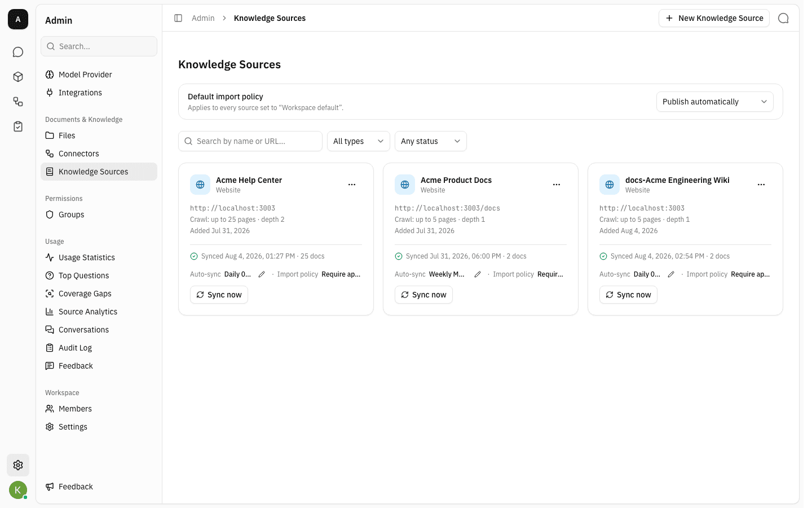Image resolution: width=812 pixels, height=508 pixels.
Task: Open the Any status filter dropdown
Action: pyautogui.click(x=431, y=141)
